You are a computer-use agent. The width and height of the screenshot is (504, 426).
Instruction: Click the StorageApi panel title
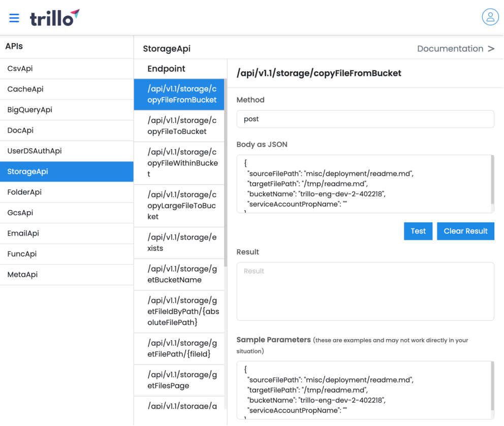[x=167, y=49]
